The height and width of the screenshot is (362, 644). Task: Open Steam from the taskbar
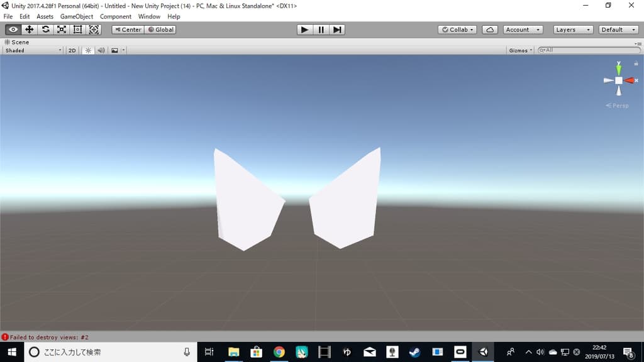click(415, 352)
